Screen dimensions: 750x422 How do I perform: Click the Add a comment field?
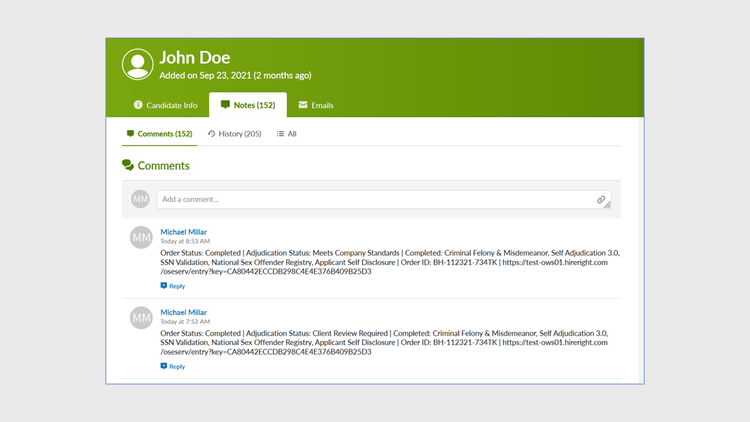coord(384,200)
